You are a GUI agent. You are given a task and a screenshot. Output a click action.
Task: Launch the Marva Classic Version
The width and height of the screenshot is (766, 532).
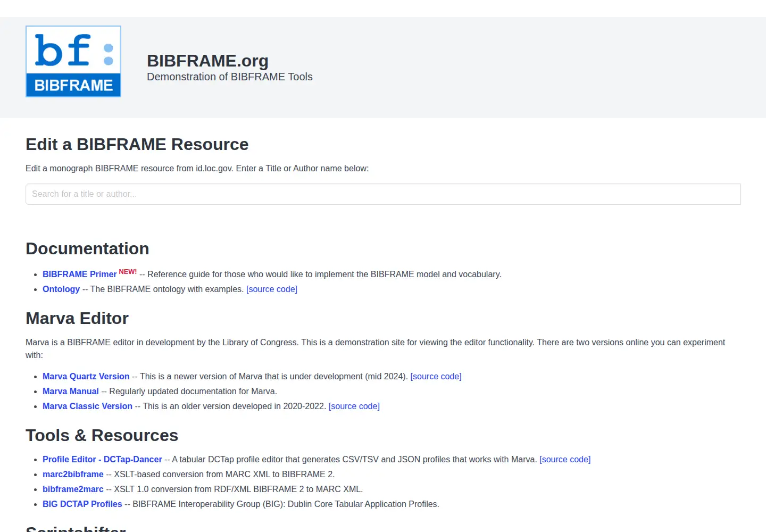click(x=87, y=406)
